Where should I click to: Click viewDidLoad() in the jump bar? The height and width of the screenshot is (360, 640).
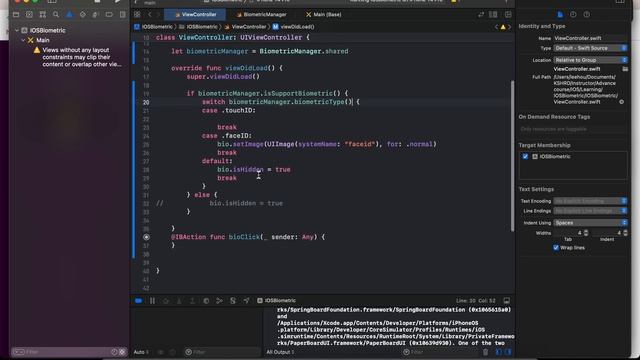point(293,27)
